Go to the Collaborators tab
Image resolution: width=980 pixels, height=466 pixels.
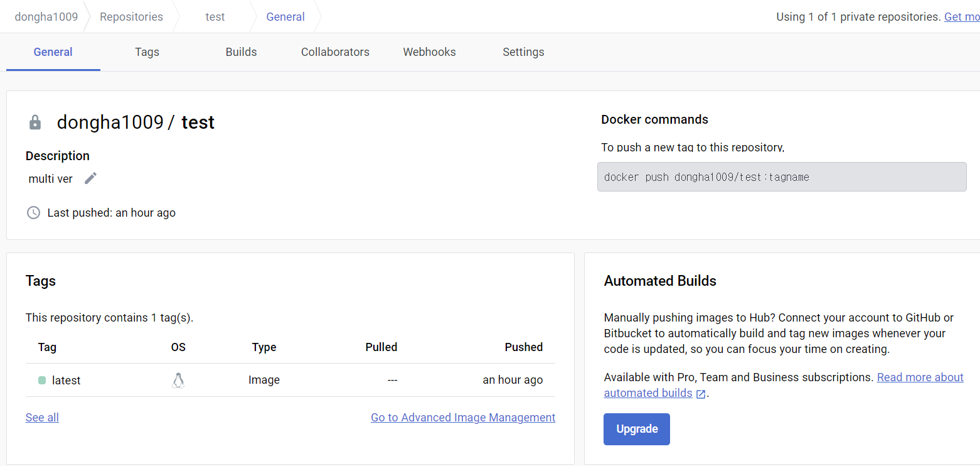[x=335, y=52]
